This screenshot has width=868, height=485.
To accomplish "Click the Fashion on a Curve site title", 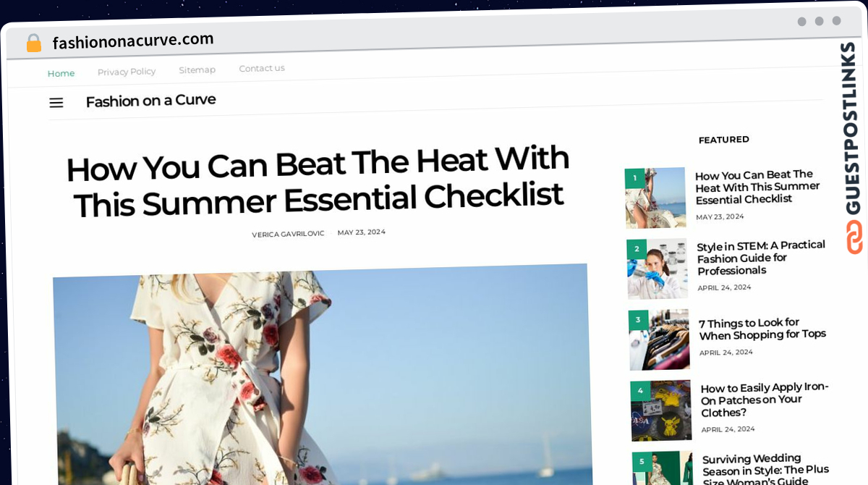I will [x=150, y=101].
